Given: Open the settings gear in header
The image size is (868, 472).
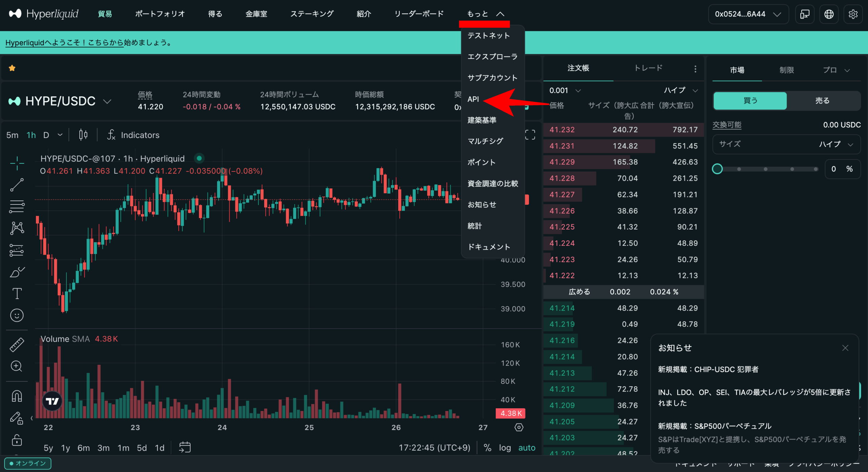Looking at the screenshot, I should 853,14.
